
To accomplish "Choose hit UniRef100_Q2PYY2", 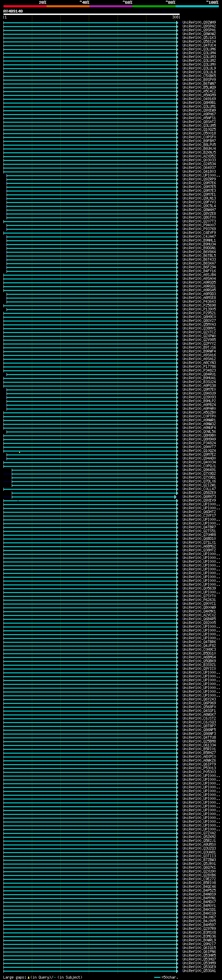I will coord(199,343).
